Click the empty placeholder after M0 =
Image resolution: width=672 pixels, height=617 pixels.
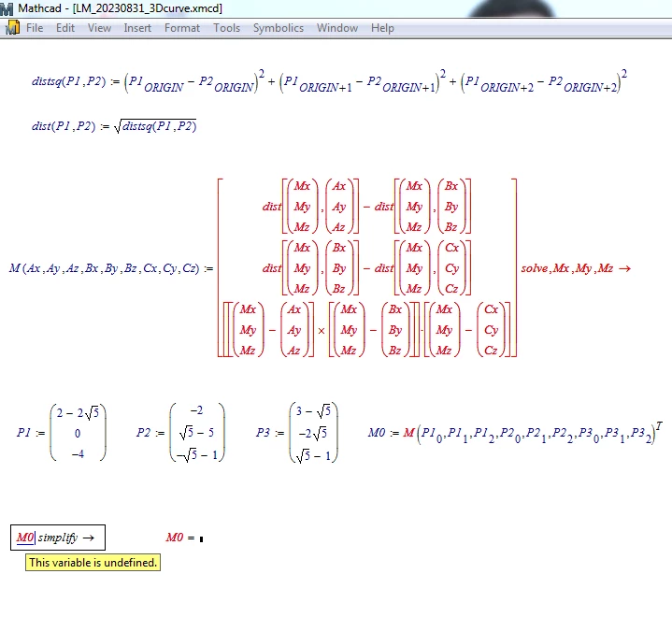(202, 538)
